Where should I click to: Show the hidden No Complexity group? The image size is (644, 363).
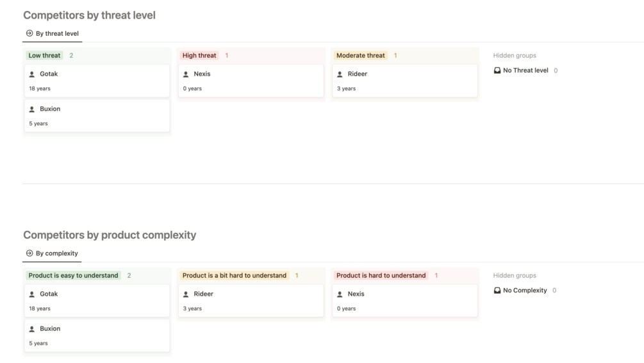525,291
